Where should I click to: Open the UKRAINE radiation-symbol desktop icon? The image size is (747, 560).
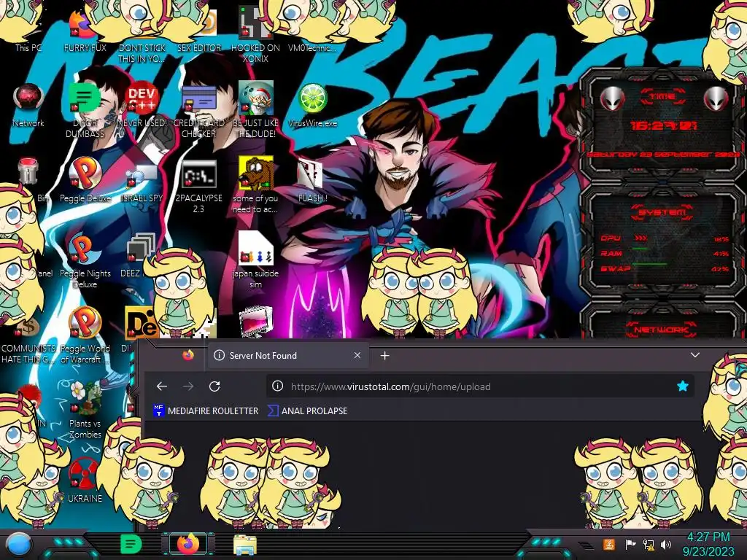(x=85, y=480)
